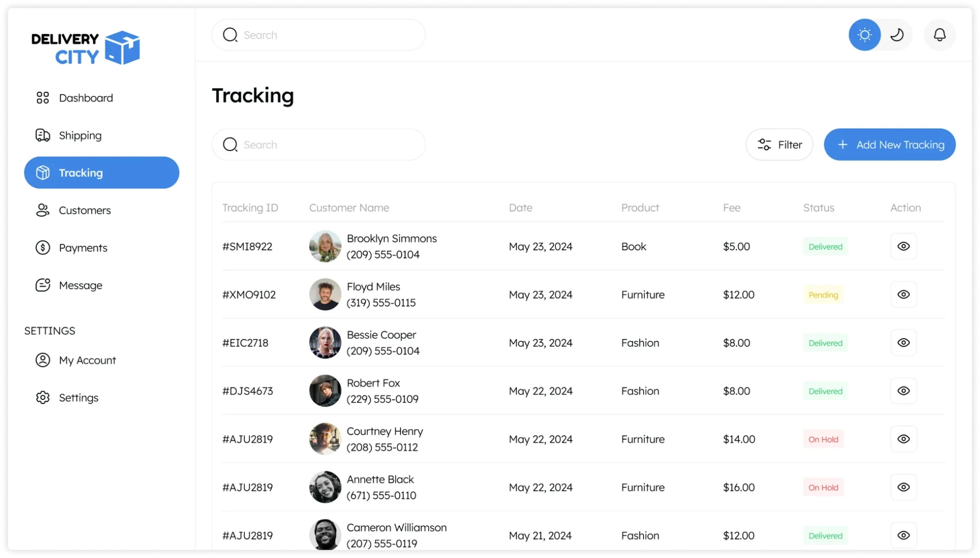Click the Delivery City box logo
The image size is (980, 558).
coord(122,47)
